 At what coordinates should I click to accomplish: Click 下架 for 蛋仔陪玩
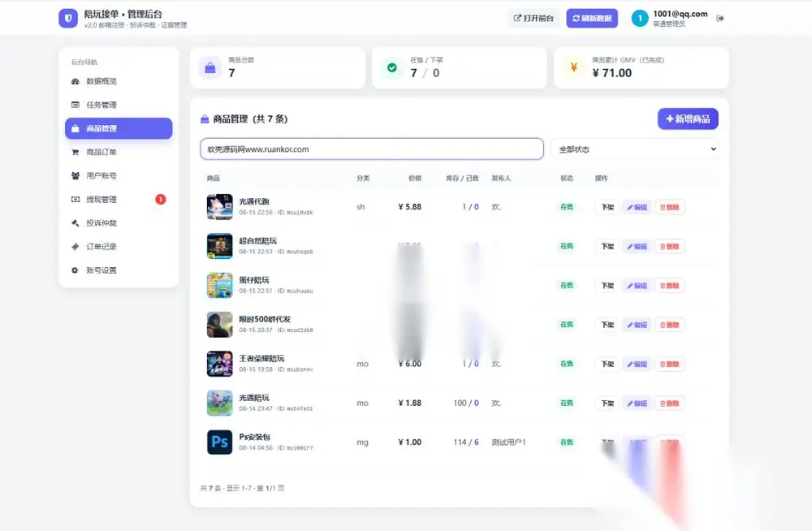point(607,286)
